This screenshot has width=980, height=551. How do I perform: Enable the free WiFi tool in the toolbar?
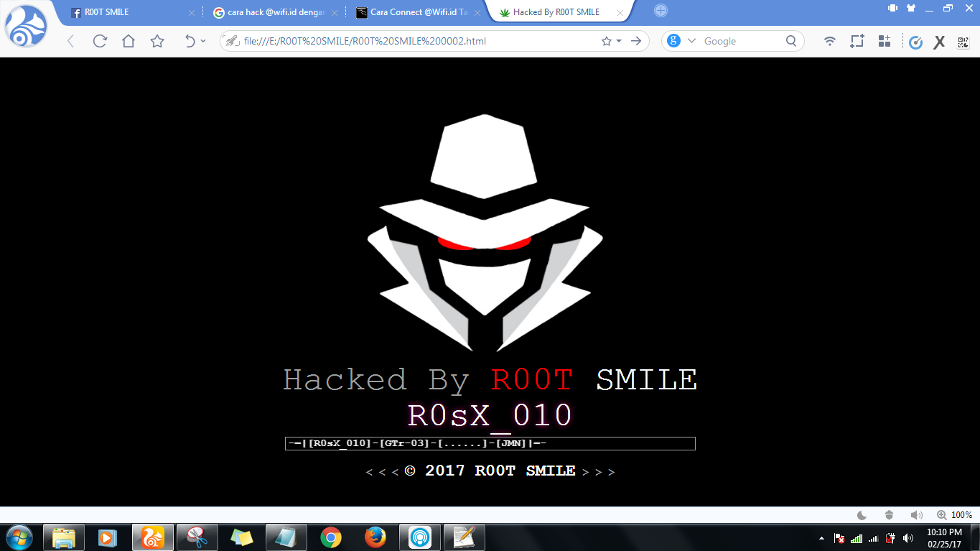(x=829, y=41)
